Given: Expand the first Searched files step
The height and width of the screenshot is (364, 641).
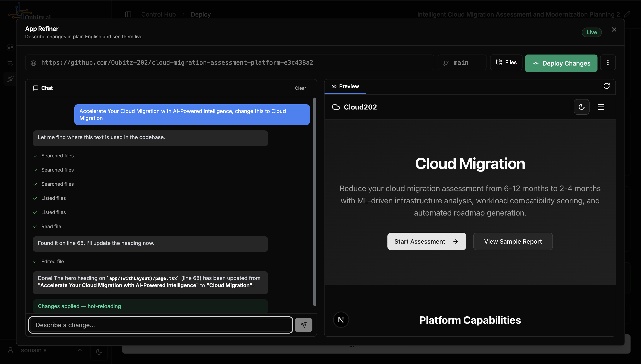Looking at the screenshot, I should [57, 156].
